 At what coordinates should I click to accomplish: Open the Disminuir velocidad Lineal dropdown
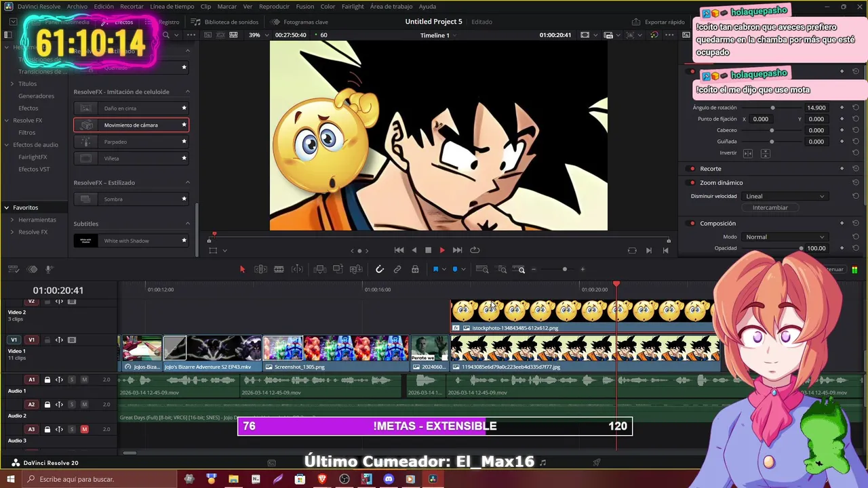pyautogui.click(x=785, y=196)
